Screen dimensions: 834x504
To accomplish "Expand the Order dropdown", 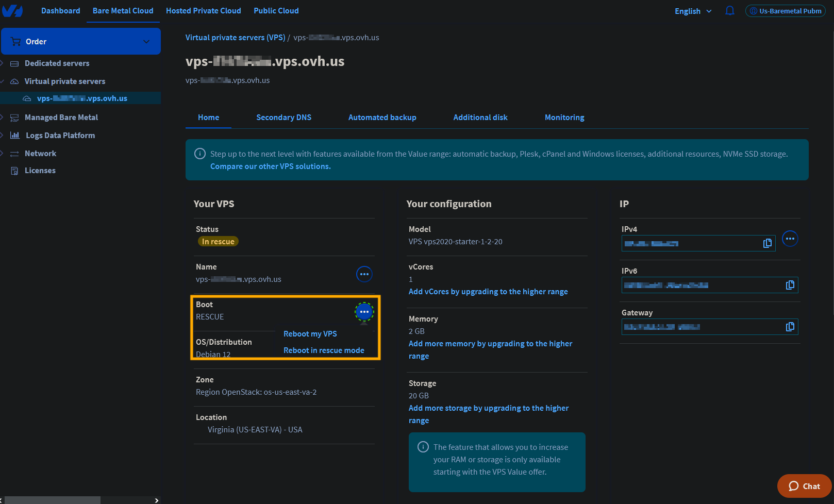I will (146, 42).
